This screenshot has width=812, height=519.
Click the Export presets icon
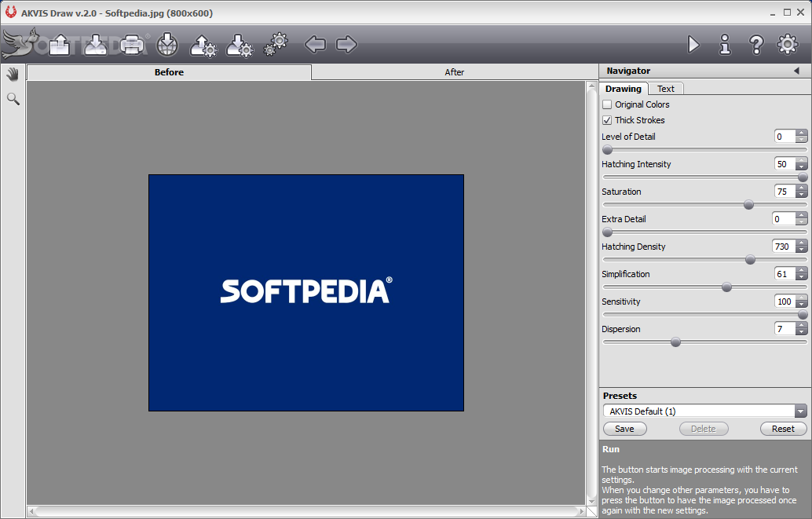point(240,46)
